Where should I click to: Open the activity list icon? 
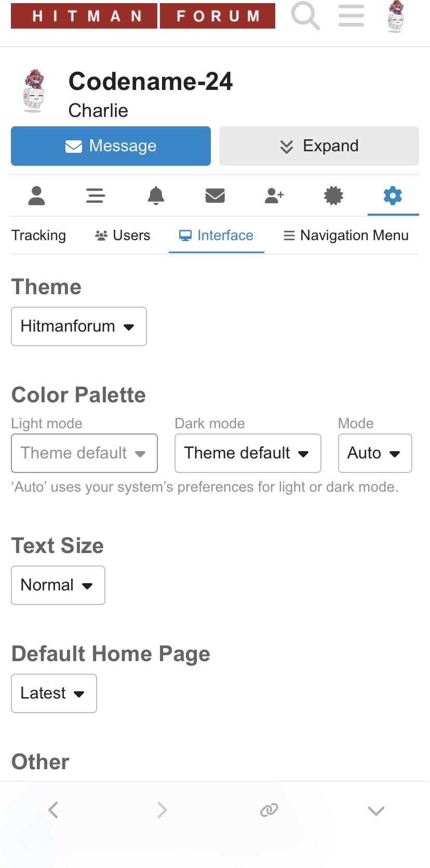[x=96, y=196]
